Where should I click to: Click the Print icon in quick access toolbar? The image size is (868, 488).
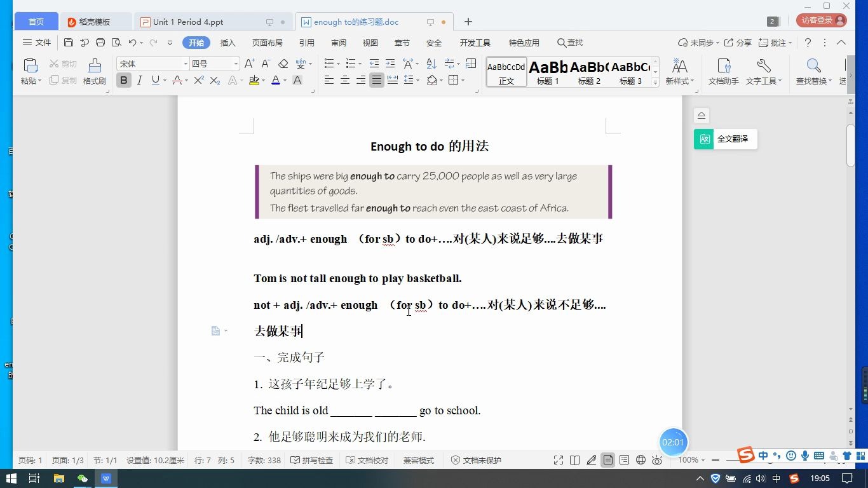click(x=100, y=43)
